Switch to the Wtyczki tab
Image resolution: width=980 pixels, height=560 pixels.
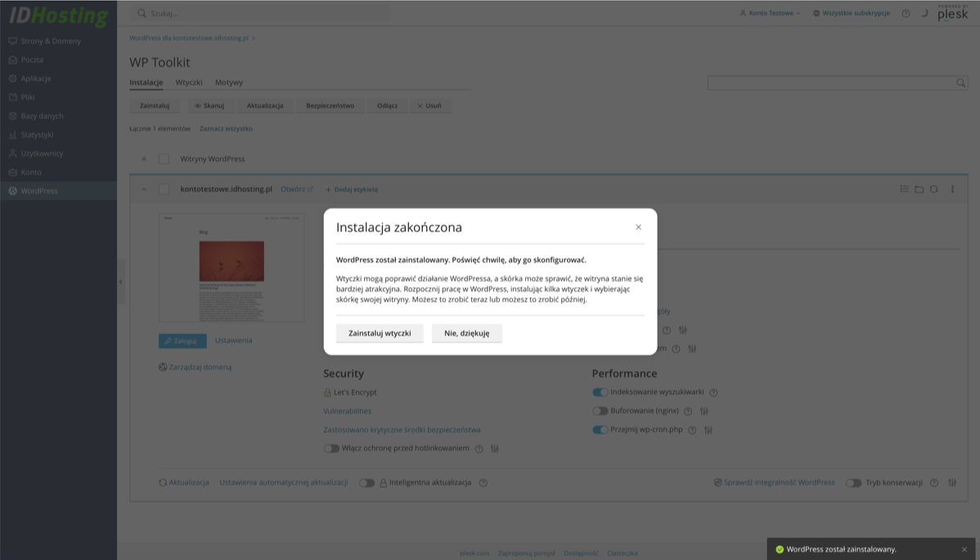pos(189,82)
